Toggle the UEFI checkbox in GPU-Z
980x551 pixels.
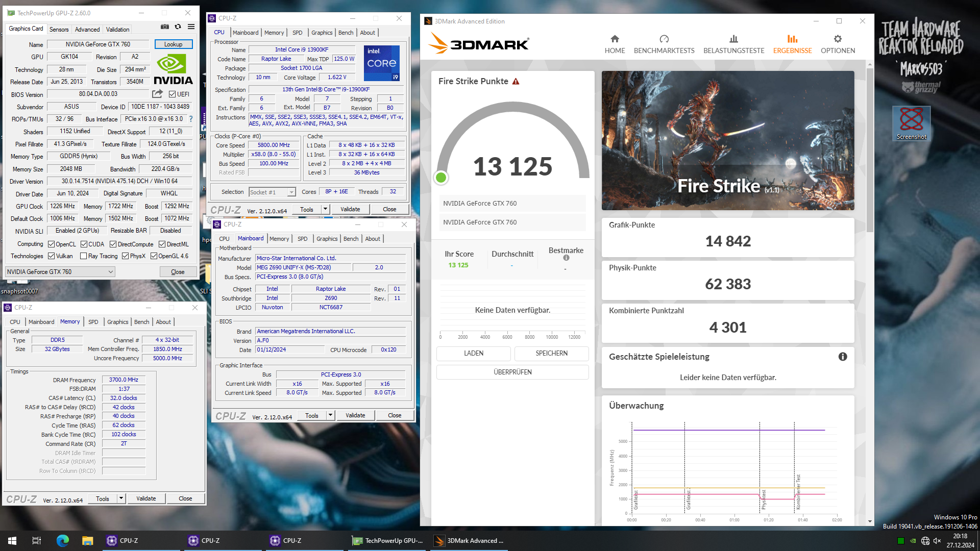click(172, 94)
